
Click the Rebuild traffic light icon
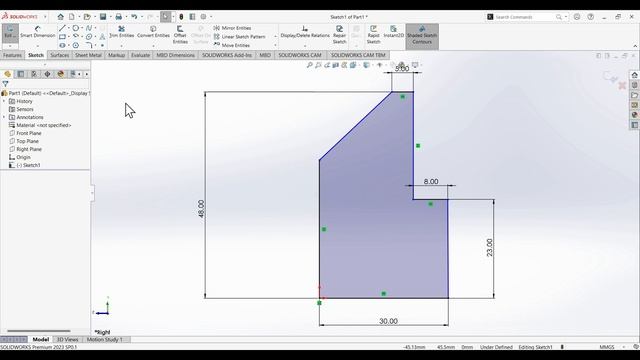[x=181, y=17]
